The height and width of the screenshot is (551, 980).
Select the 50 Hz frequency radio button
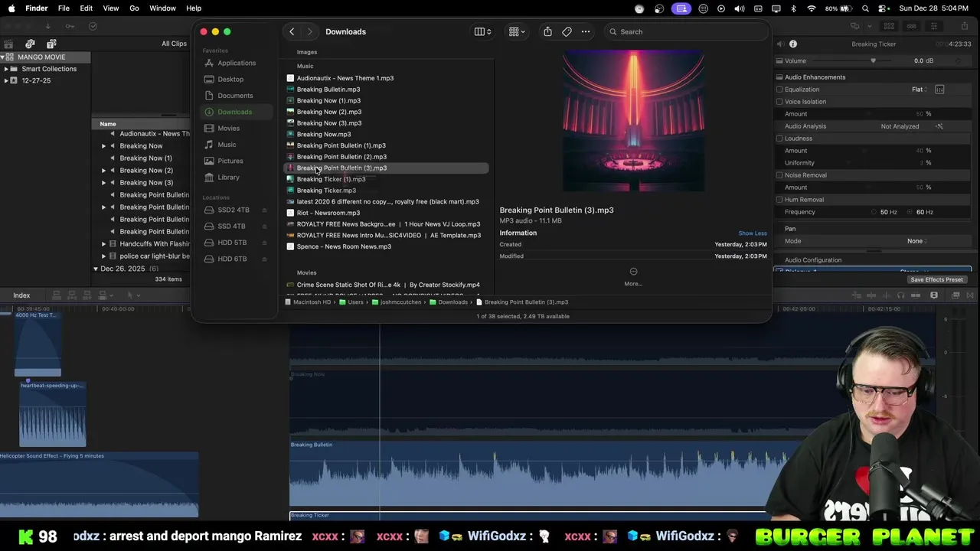tap(874, 212)
